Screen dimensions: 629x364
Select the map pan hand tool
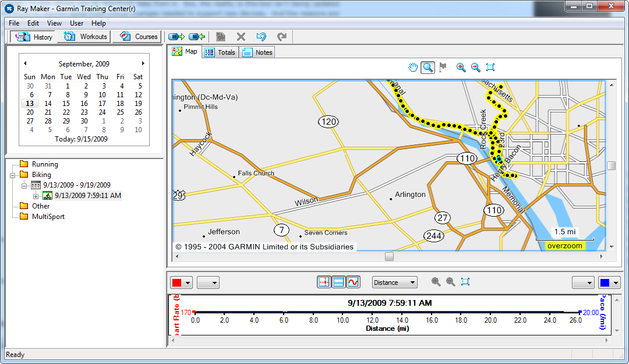(413, 68)
